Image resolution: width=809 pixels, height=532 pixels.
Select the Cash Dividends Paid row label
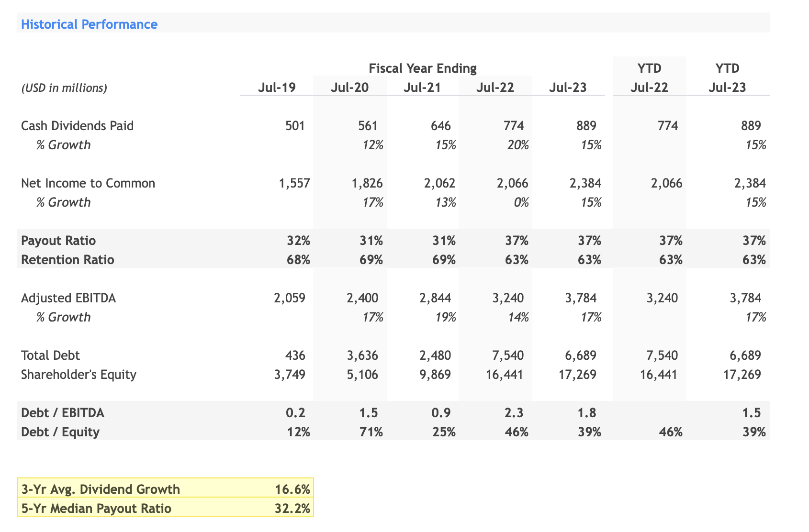coord(77,126)
